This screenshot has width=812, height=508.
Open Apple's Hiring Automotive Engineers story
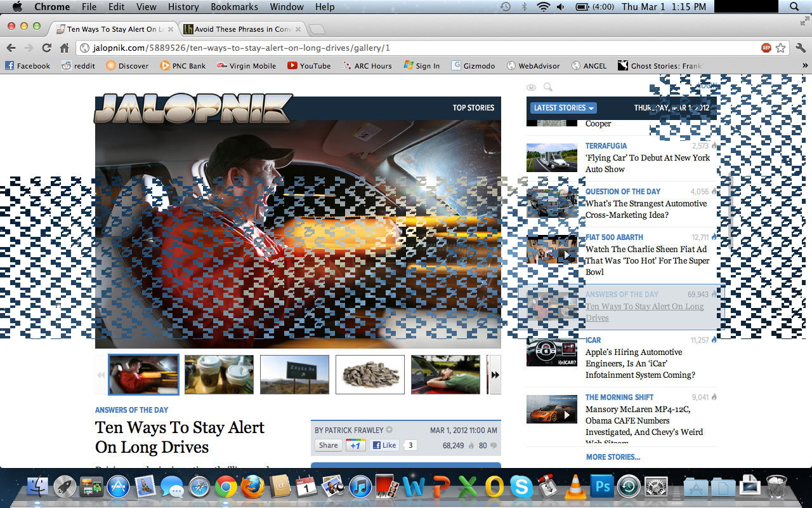coord(640,363)
